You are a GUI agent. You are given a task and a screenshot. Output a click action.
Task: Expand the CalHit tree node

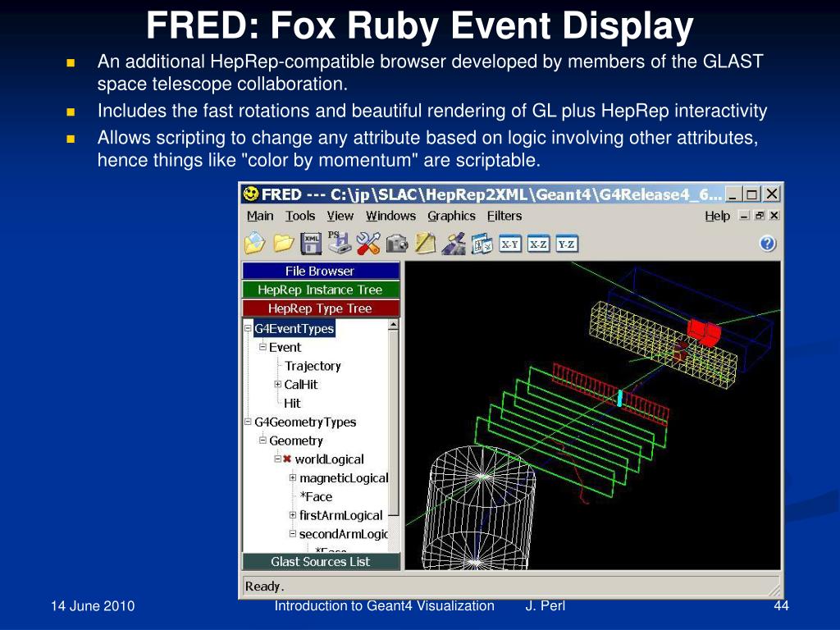277,384
